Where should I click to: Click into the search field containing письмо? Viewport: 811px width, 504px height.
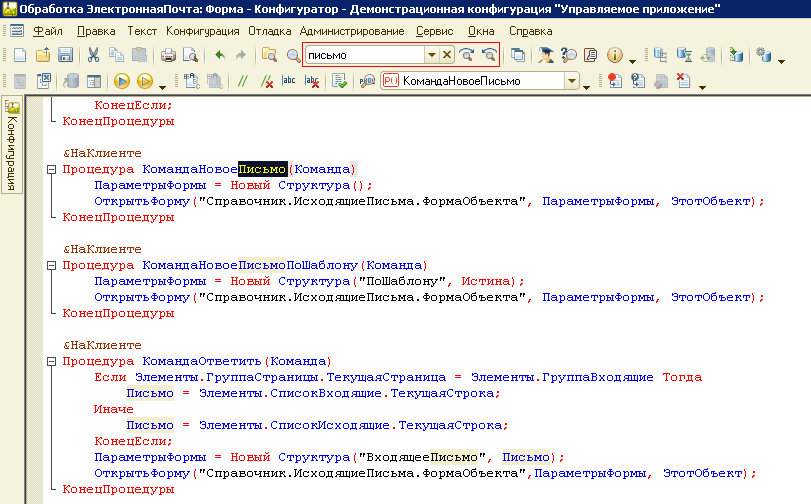[365, 55]
